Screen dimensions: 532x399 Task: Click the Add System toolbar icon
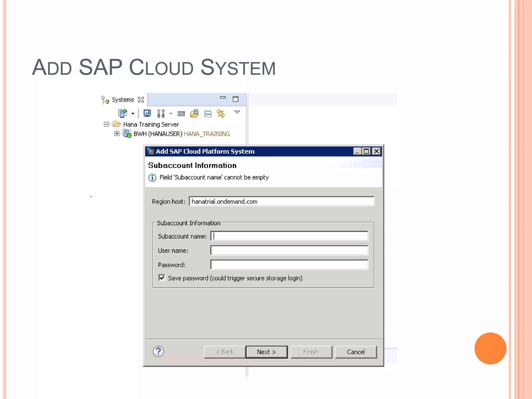123,113
